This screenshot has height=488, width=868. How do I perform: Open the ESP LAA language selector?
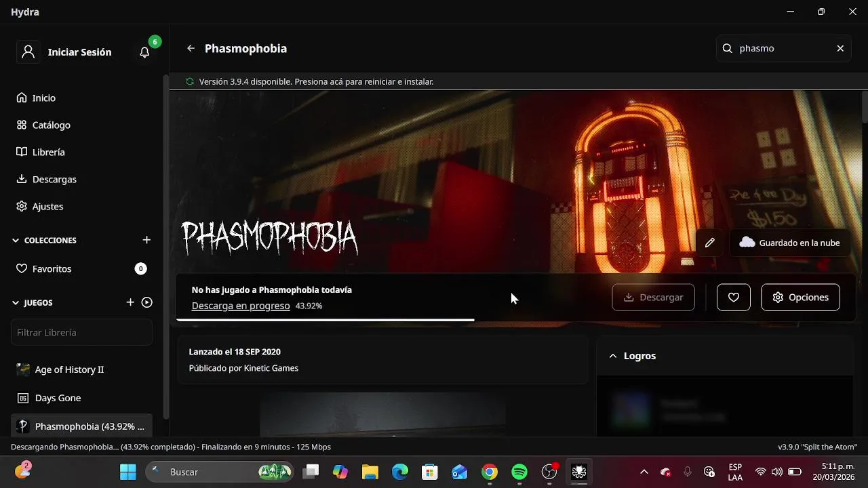tap(735, 472)
